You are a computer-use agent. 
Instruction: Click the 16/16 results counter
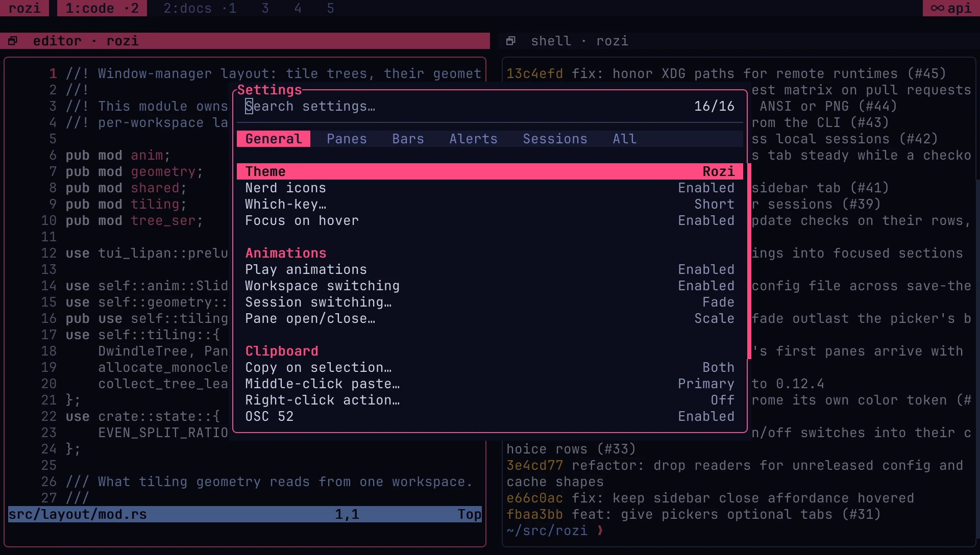coord(715,106)
